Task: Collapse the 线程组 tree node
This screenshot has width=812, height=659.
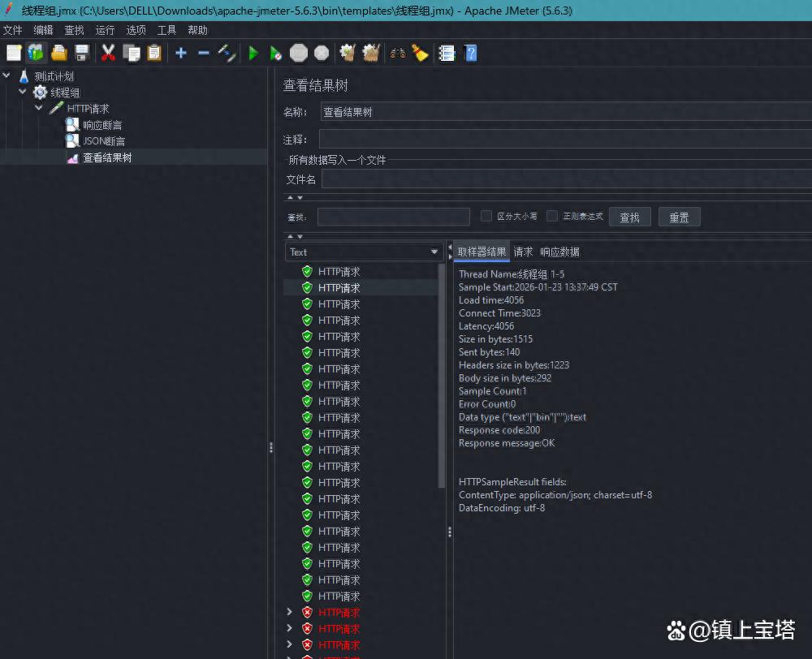Action: 22,92
